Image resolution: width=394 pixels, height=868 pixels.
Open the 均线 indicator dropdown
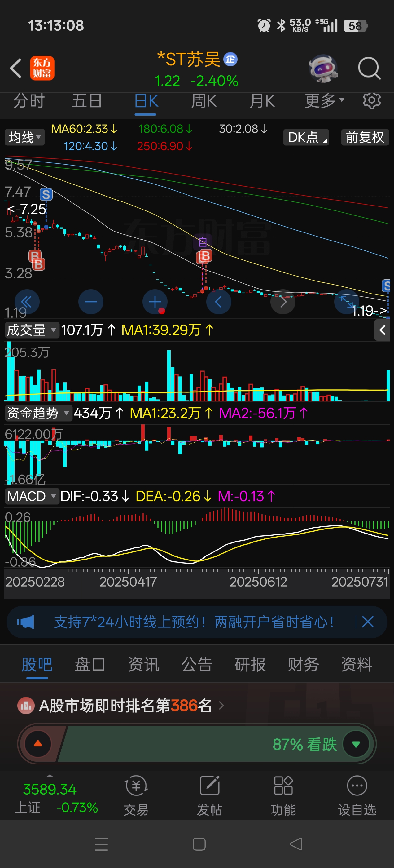24,137
